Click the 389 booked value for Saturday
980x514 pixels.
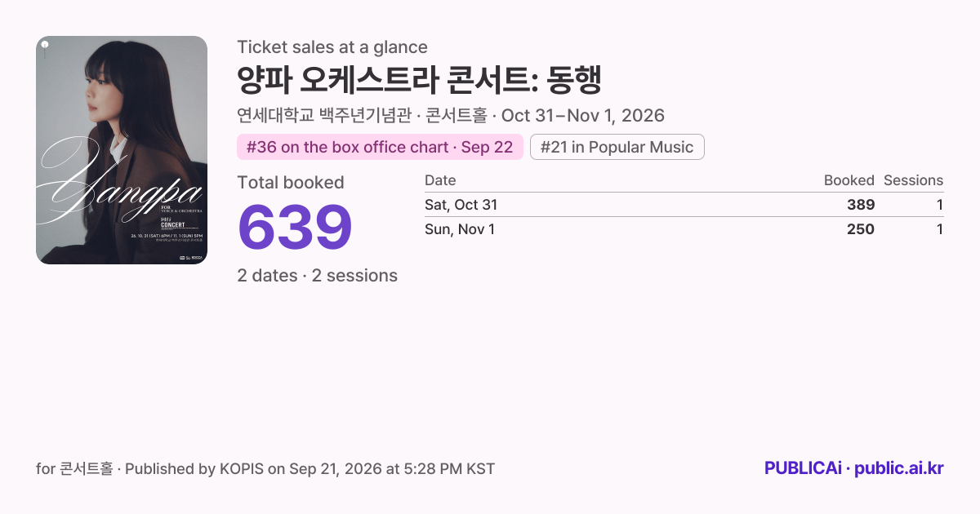[x=860, y=205]
